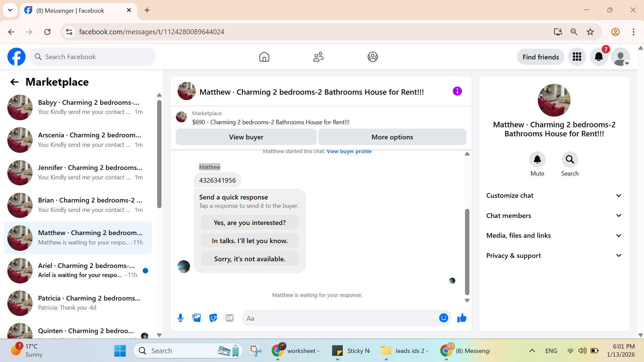Open Patricia conversation in list
Screen dimensions: 644x362
(x=78, y=303)
